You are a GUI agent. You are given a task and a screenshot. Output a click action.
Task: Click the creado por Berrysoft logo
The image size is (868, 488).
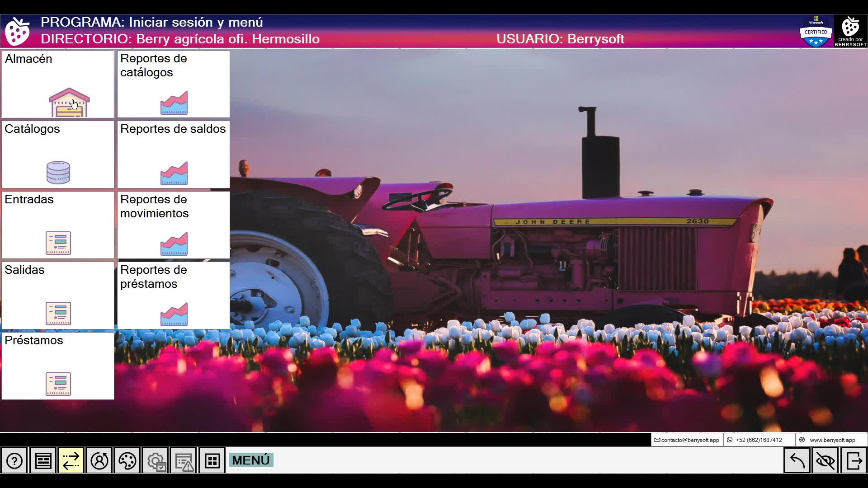[x=850, y=31]
